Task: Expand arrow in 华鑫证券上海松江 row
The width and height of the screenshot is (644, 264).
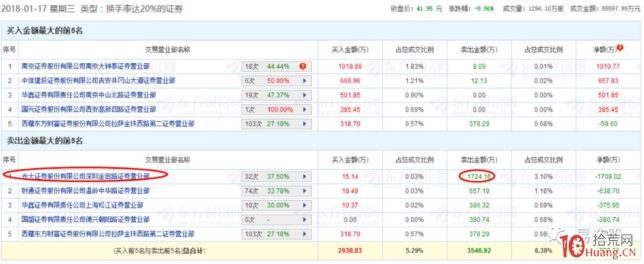Action: (305, 205)
